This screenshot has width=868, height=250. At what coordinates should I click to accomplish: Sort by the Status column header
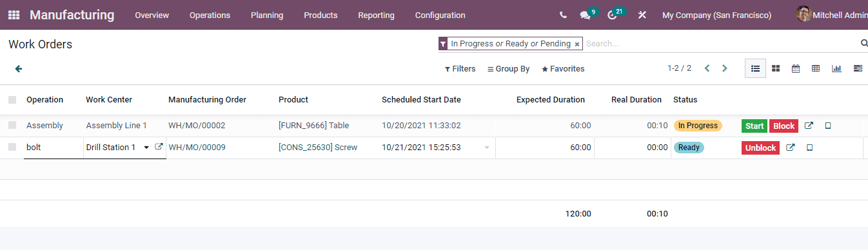point(685,100)
